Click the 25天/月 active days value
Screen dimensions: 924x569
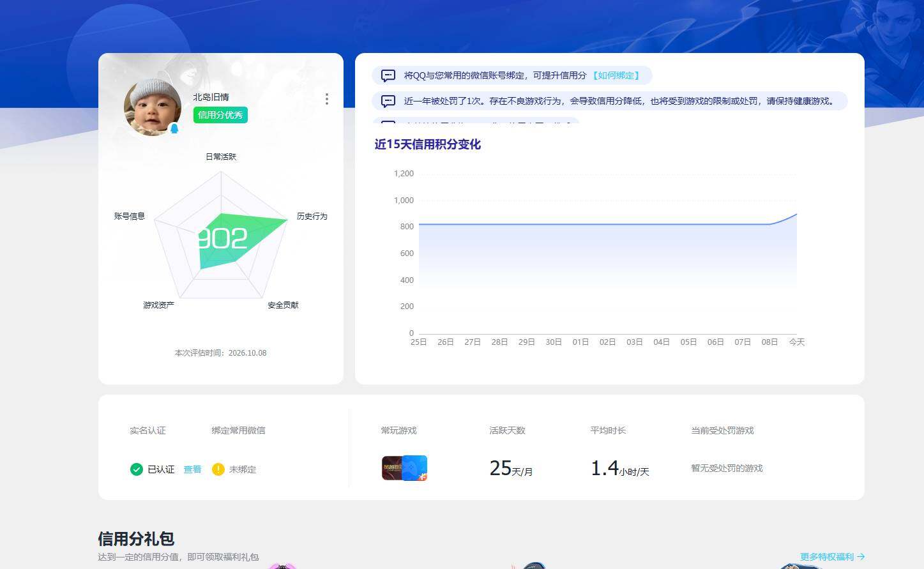pos(511,469)
